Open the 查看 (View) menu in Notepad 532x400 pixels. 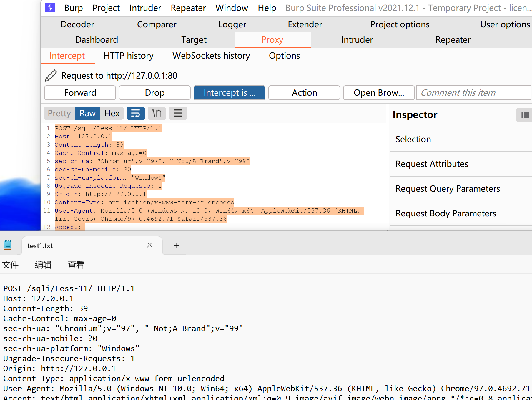pos(76,265)
